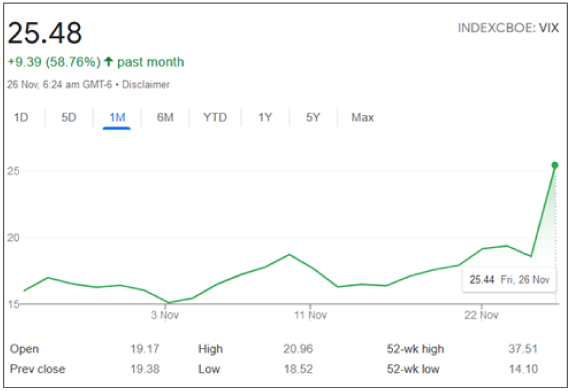
Task: Click the Prev close value 19.38
Action: coord(145,369)
